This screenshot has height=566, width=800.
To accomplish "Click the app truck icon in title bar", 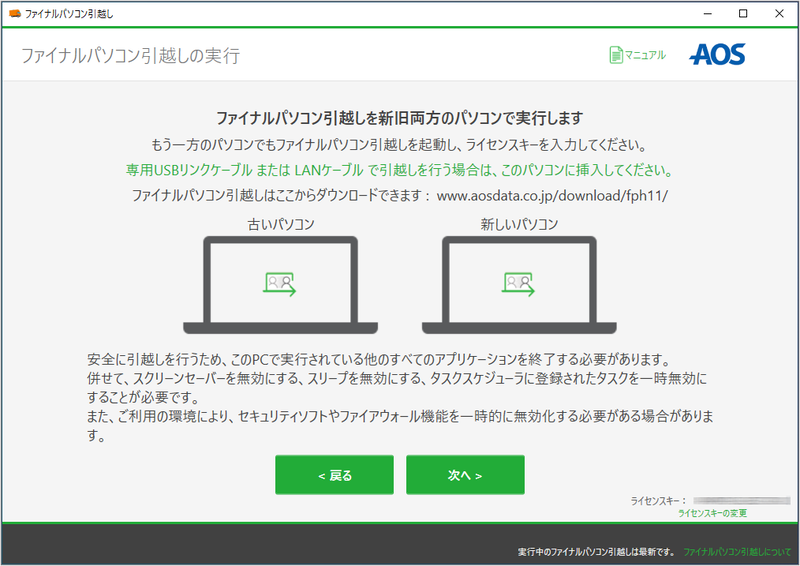I will (15, 14).
